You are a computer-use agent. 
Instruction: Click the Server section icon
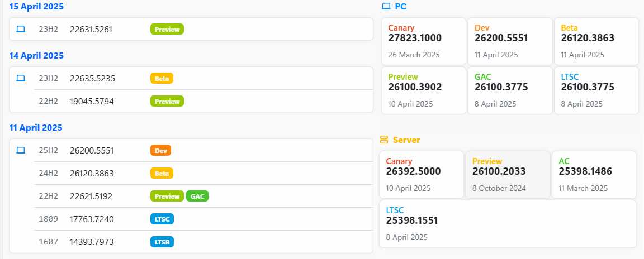(x=384, y=140)
